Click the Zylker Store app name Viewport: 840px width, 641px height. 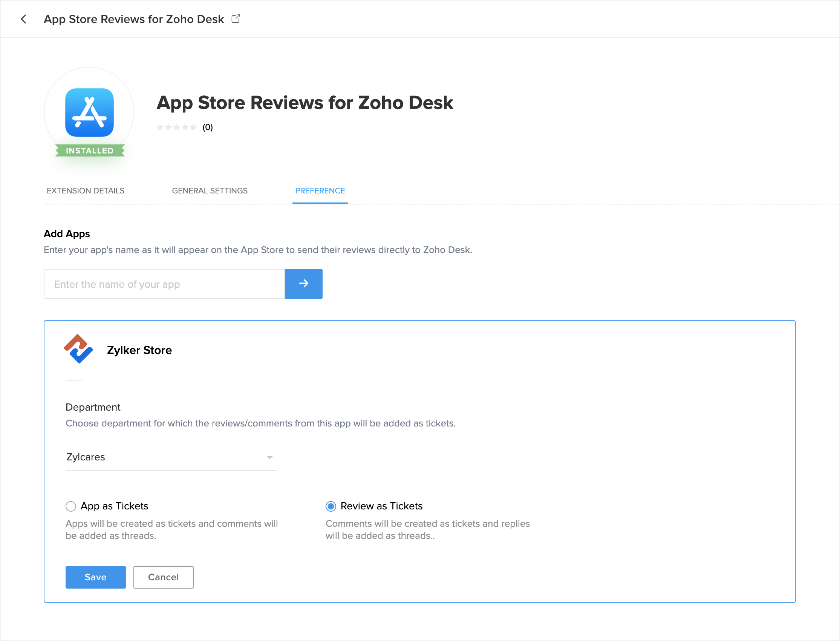[139, 350]
